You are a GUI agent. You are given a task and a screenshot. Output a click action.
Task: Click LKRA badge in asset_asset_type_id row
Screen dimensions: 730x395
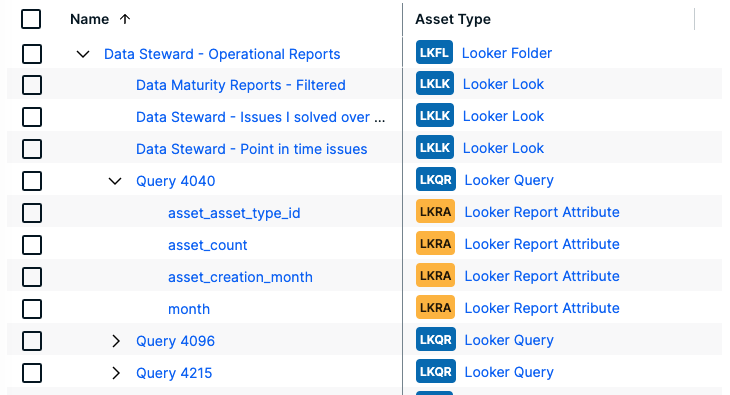pos(435,212)
